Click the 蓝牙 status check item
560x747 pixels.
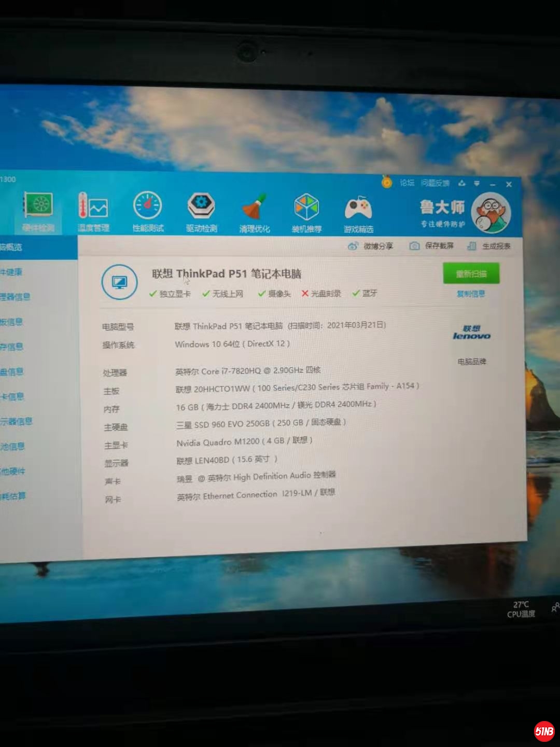[365, 293]
